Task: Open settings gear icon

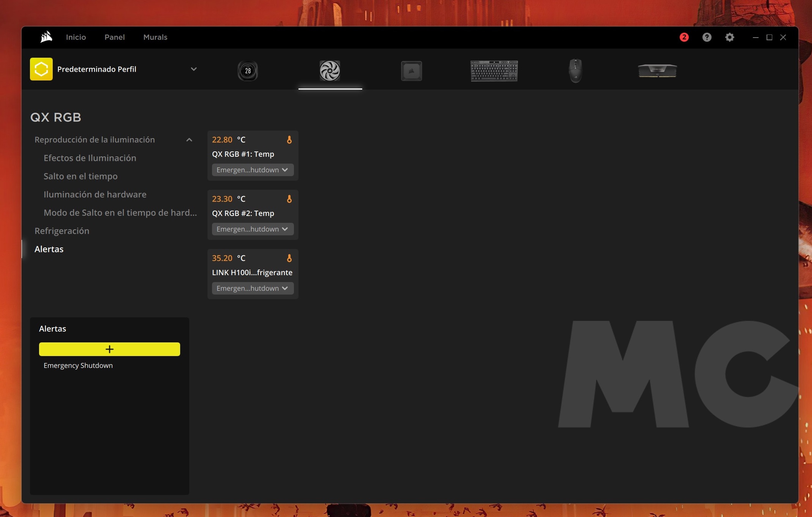Action: [729, 37]
